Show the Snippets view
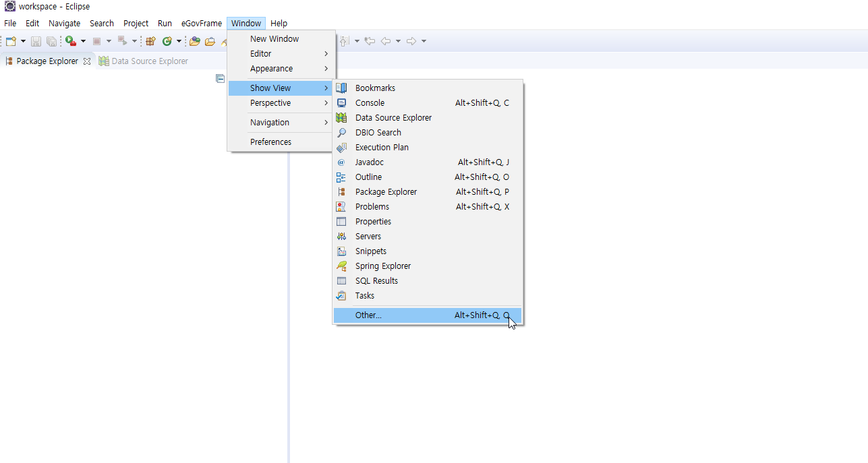The height and width of the screenshot is (463, 868). point(428,251)
